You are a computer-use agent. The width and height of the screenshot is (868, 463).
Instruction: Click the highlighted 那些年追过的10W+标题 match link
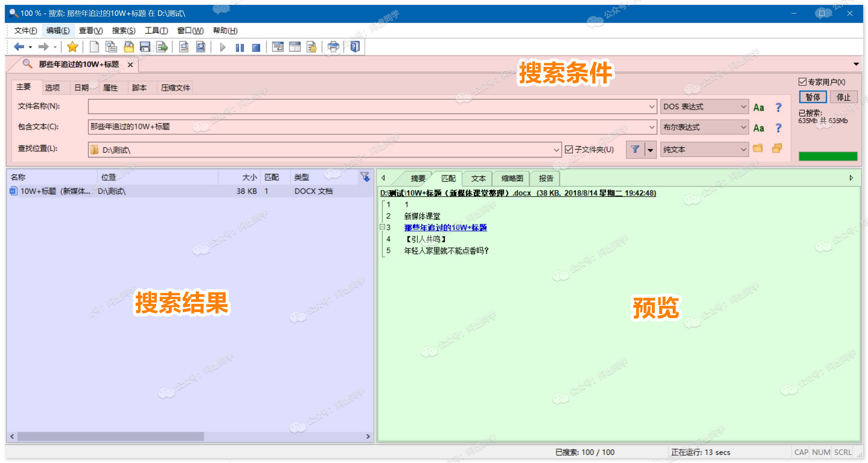click(445, 228)
